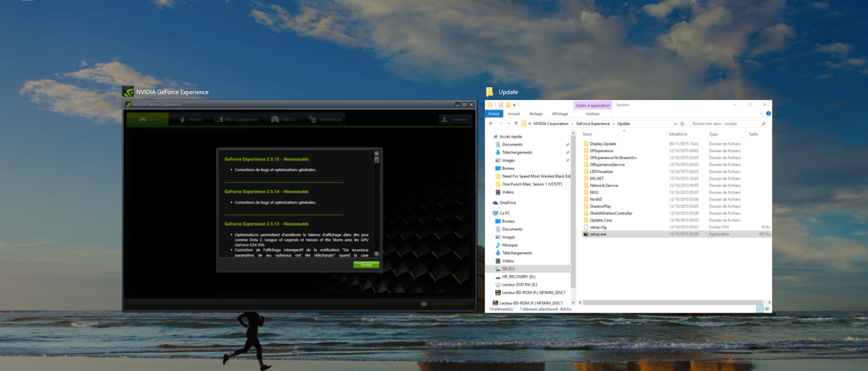Viewport: 868px width, 371px height.
Task: Open the Accueil ribbon tab
Action: [514, 114]
